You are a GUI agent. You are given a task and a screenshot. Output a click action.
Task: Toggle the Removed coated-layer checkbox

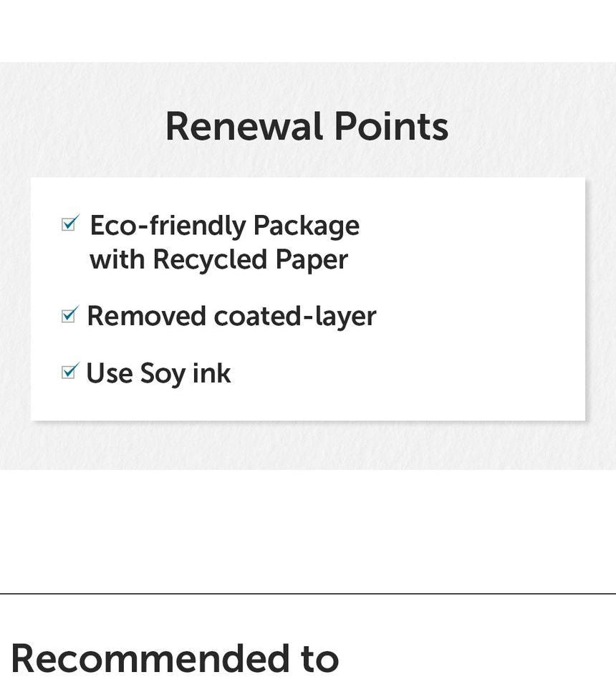(69, 314)
